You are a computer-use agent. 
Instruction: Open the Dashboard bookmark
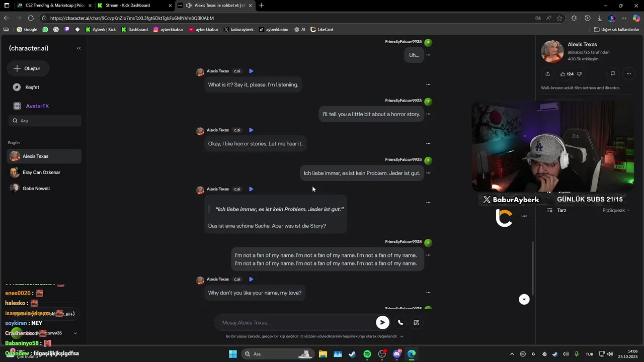(134, 30)
